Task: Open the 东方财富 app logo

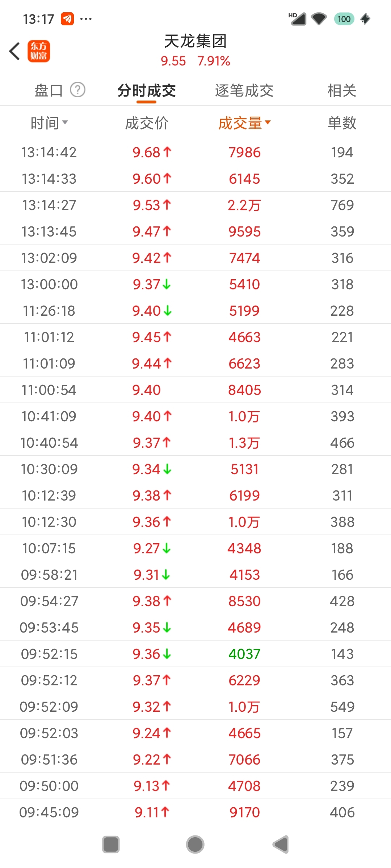Action: pyautogui.click(x=39, y=51)
